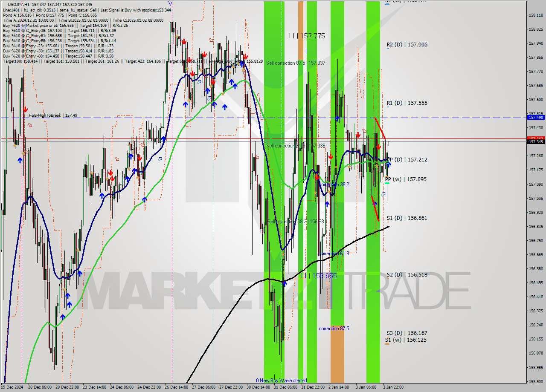Select the Entry -88: 154.458 line
Screen dimensions: 546x392
(58, 56)
